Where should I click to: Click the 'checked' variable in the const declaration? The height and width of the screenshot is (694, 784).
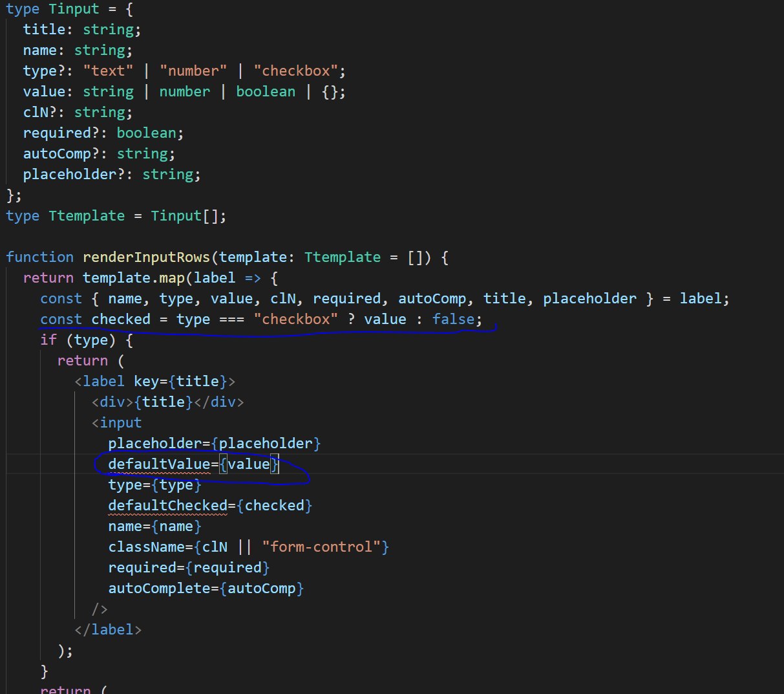click(121, 320)
